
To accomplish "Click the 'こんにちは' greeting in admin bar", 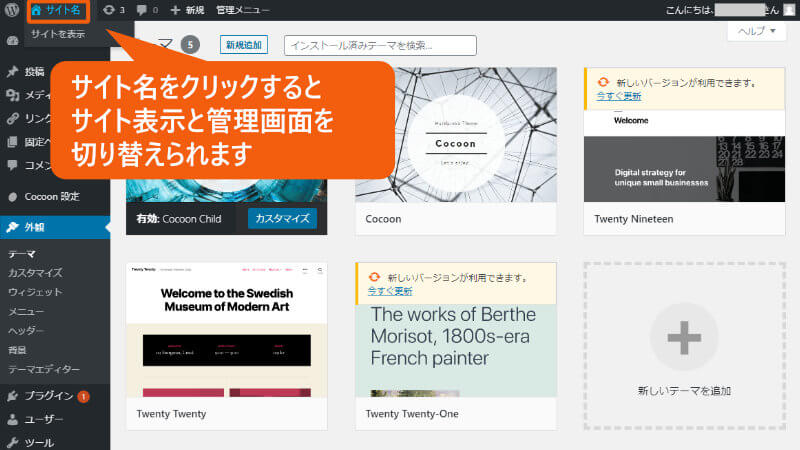I will (688, 10).
